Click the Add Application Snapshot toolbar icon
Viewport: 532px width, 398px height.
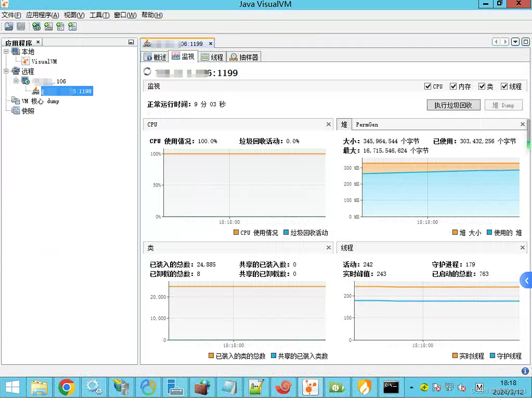coord(72,27)
